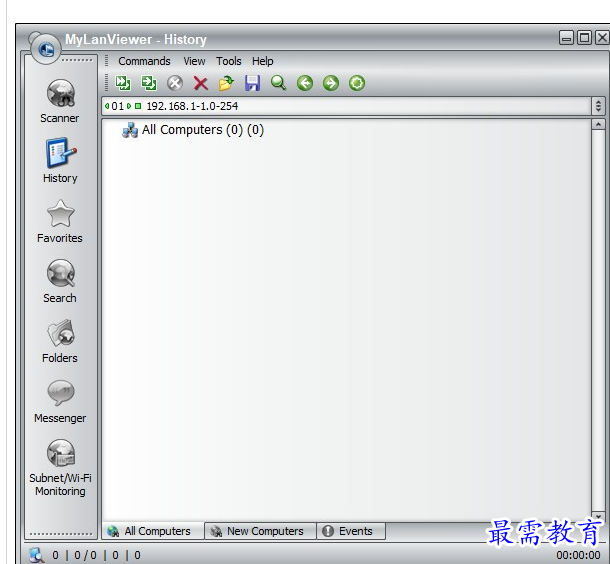Select the All Computers (0) (0) tree node
The width and height of the screenshot is (610, 564).
coord(193,130)
